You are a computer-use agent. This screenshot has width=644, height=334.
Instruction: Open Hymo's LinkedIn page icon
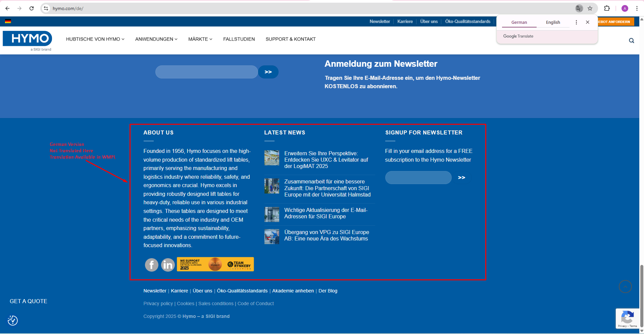tap(168, 265)
